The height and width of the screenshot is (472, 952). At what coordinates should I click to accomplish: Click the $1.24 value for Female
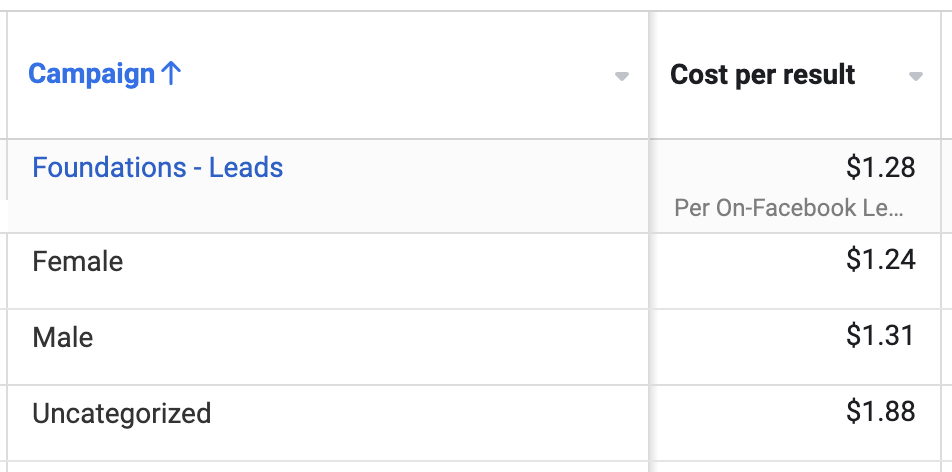click(x=880, y=259)
